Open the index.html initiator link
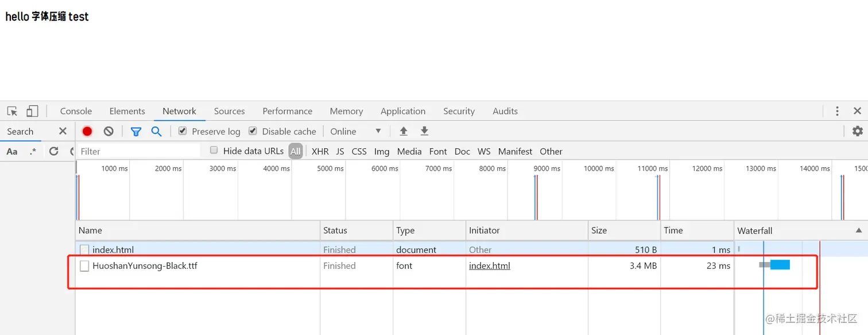This screenshot has width=868, height=335. (x=489, y=265)
